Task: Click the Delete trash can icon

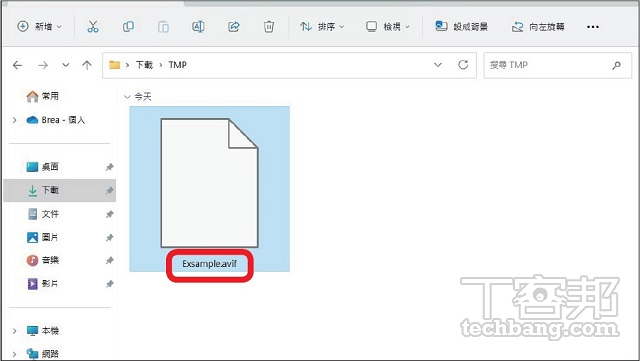Action: [x=269, y=27]
